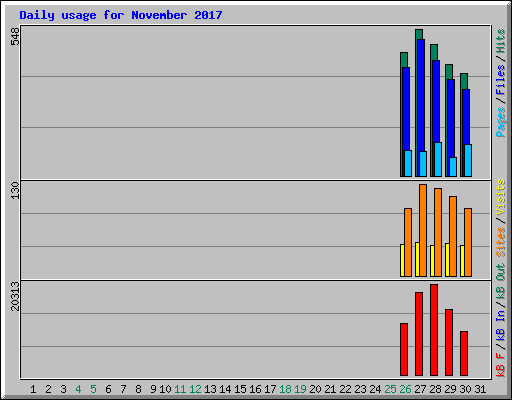
Task: Select the orange sites bar for day 29
Action: coord(453,236)
